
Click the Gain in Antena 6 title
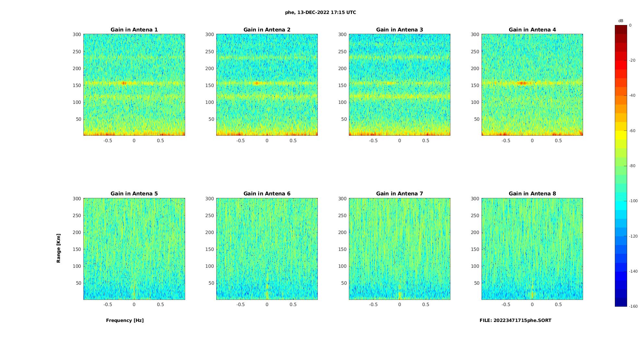coord(267,193)
